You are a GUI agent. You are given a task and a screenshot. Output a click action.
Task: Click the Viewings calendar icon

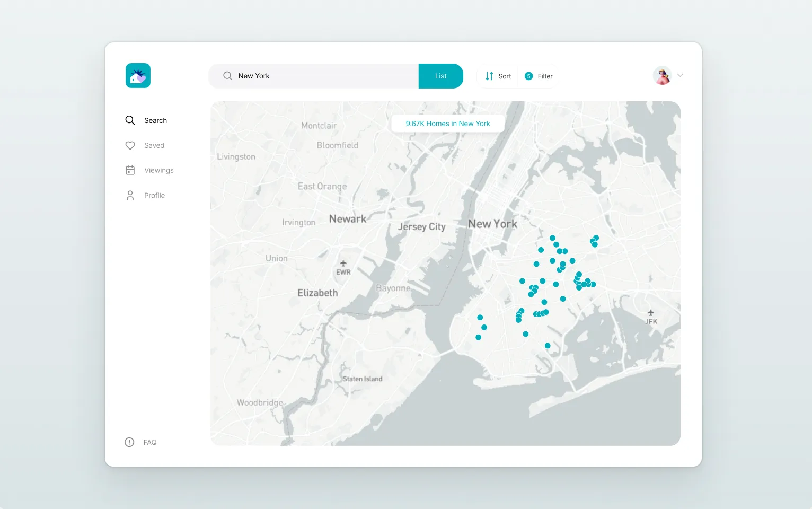130,170
